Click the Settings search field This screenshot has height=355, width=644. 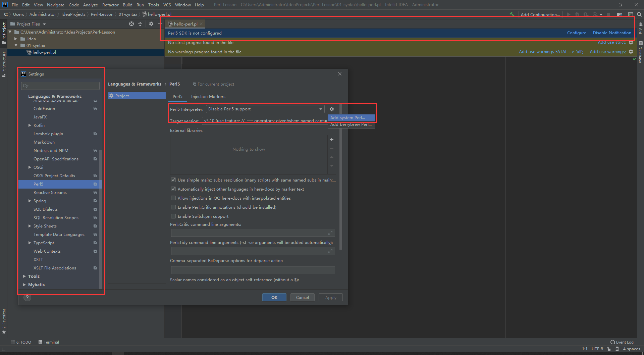coord(60,86)
